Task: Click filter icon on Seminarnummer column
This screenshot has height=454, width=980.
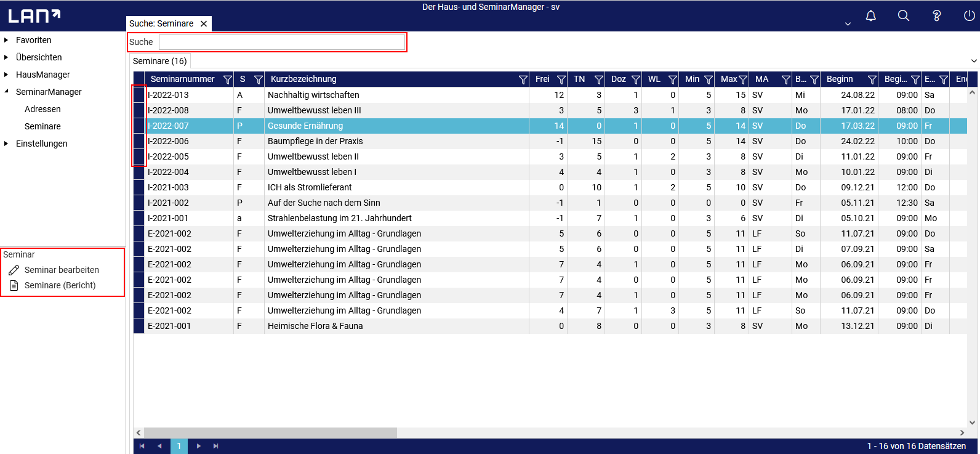Action: click(x=228, y=79)
